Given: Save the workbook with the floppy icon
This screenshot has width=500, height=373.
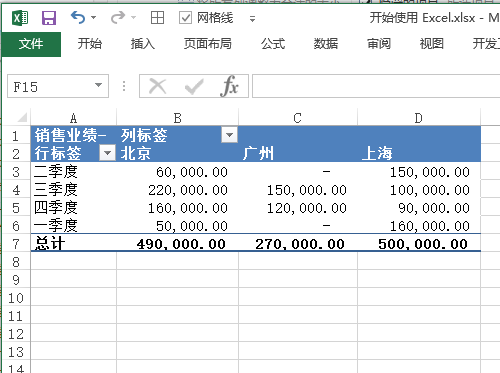Looking at the screenshot, I should pos(49,18).
